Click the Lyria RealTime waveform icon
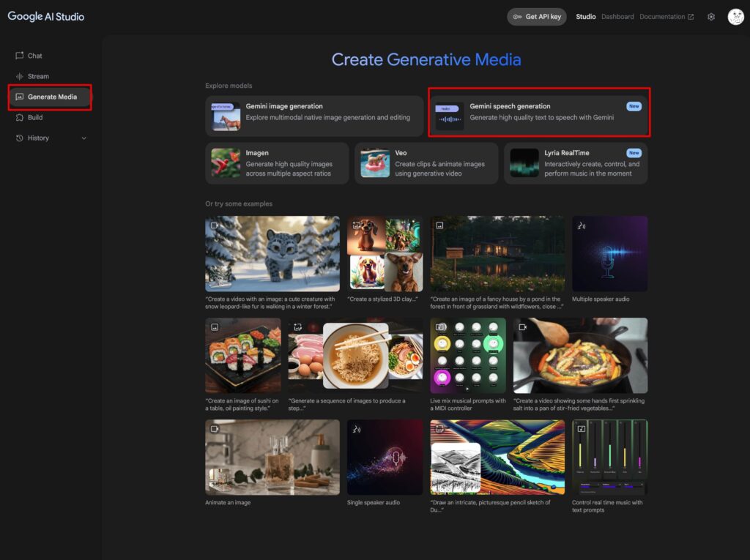This screenshot has width=750, height=560. [524, 163]
